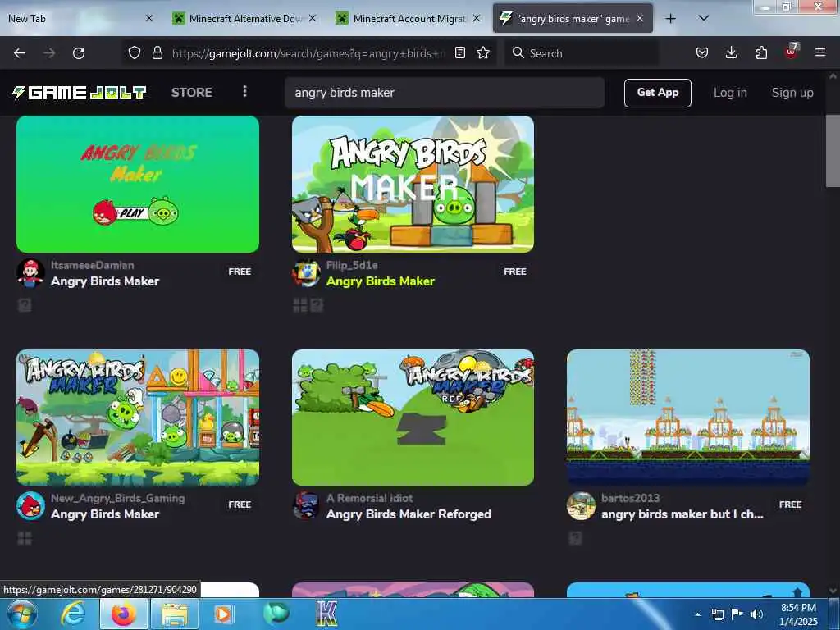840x630 pixels.
Task: Open the STORE navigation link
Action: pyautogui.click(x=192, y=92)
